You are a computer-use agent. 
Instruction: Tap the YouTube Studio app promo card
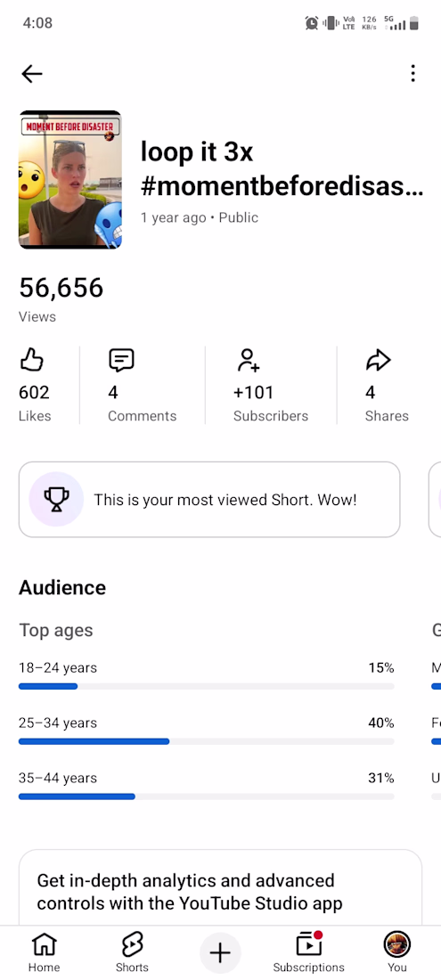point(221,887)
